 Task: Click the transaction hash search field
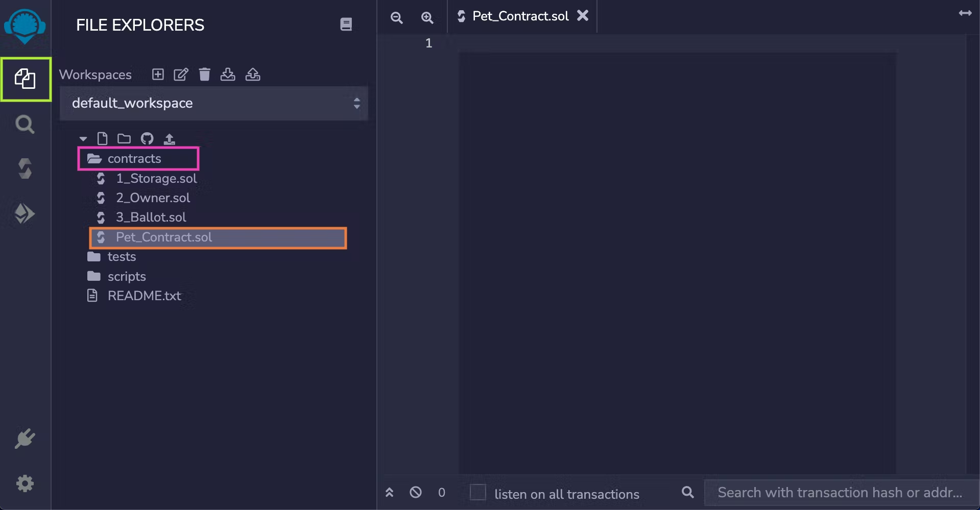840,493
